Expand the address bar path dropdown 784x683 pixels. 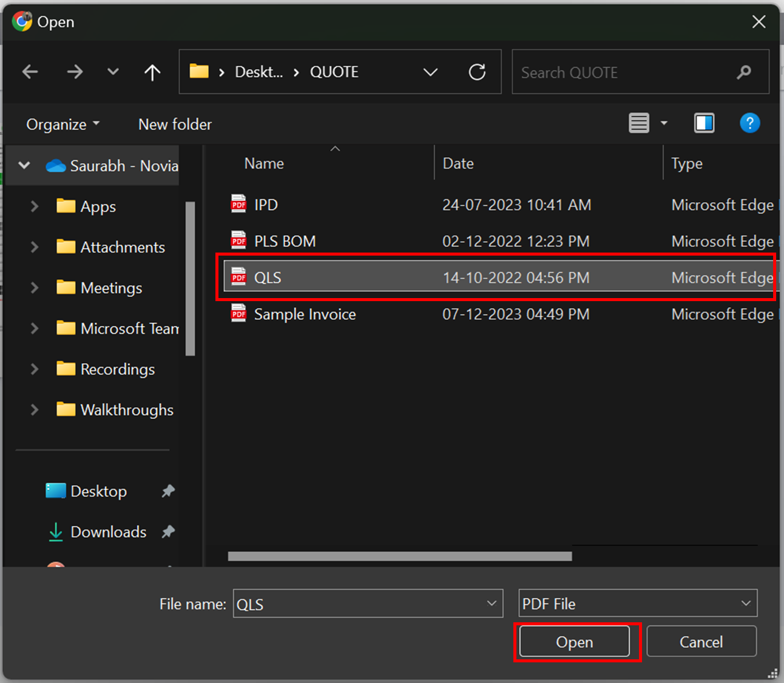(430, 72)
